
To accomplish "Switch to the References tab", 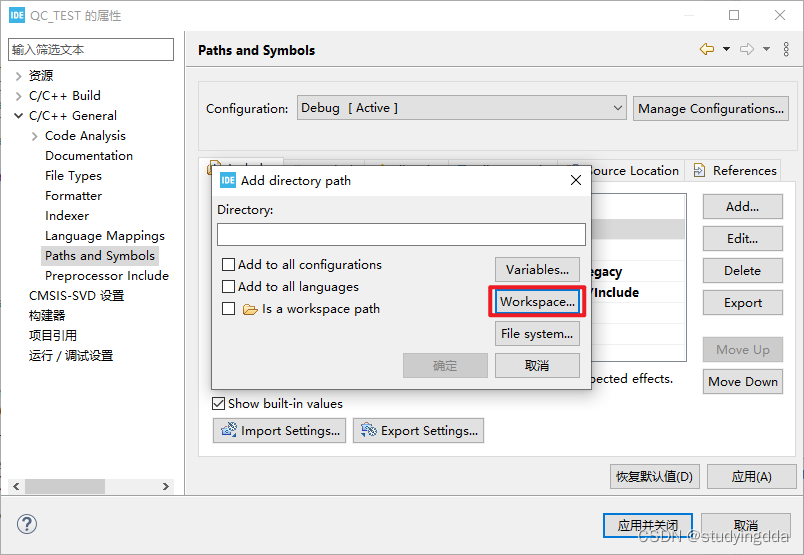I will (x=735, y=170).
